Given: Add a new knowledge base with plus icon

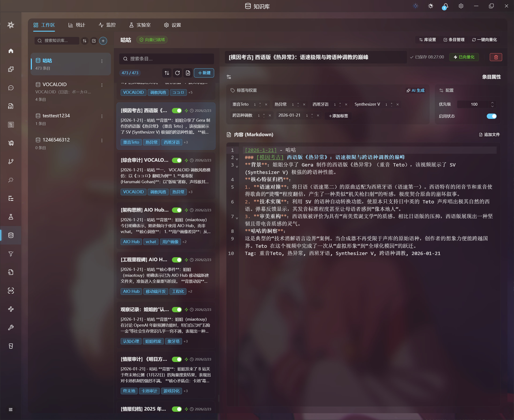Looking at the screenshot, I should click(103, 41).
